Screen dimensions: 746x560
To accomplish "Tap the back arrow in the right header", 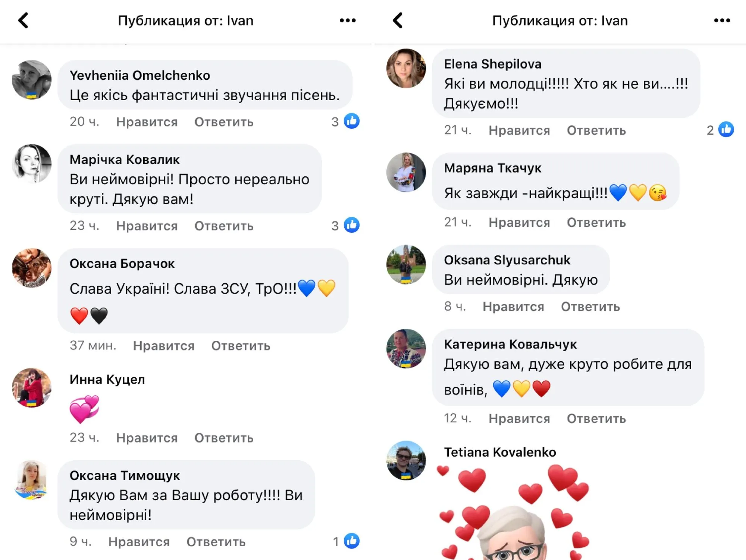I will click(398, 21).
